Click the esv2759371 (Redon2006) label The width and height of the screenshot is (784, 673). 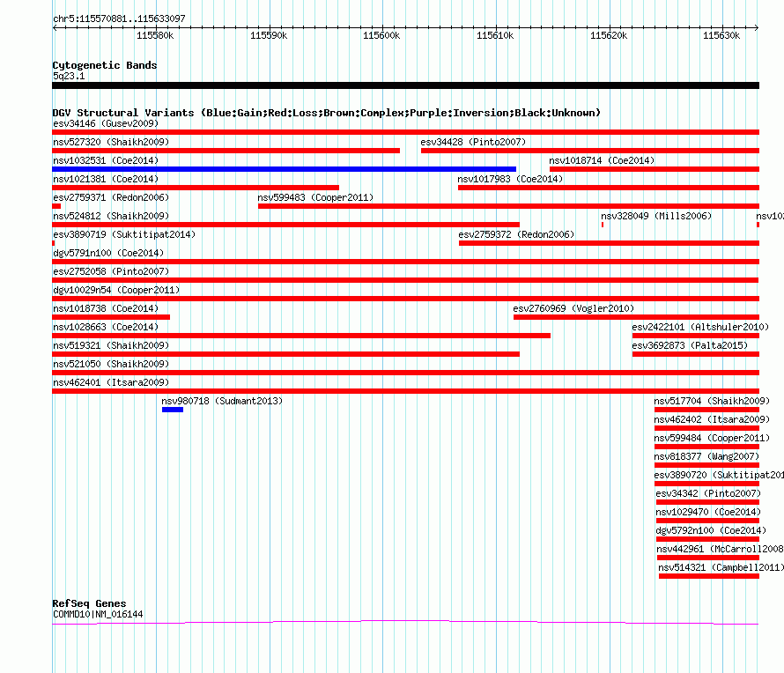[x=111, y=197]
